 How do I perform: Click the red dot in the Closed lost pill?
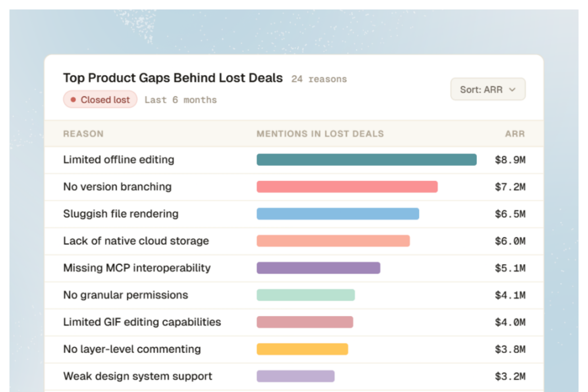coord(73,100)
